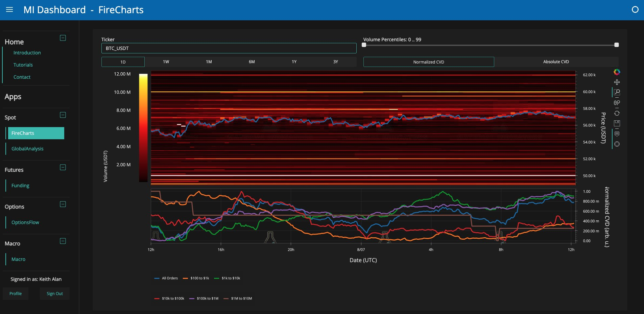Screen dimensions: 644x314
Task: Select the 6M timeframe tab
Action: [x=252, y=62]
